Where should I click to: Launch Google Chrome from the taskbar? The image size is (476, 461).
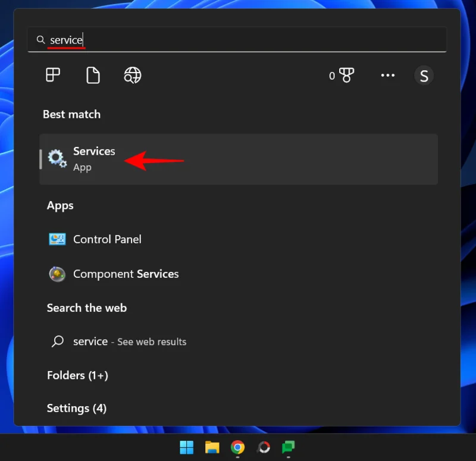[237, 447]
